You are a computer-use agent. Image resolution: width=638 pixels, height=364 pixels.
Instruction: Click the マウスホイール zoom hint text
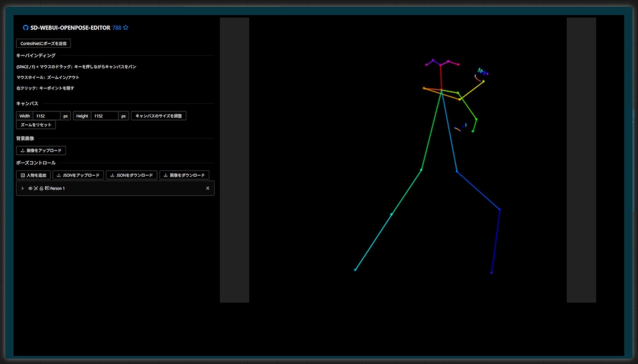[48, 77]
